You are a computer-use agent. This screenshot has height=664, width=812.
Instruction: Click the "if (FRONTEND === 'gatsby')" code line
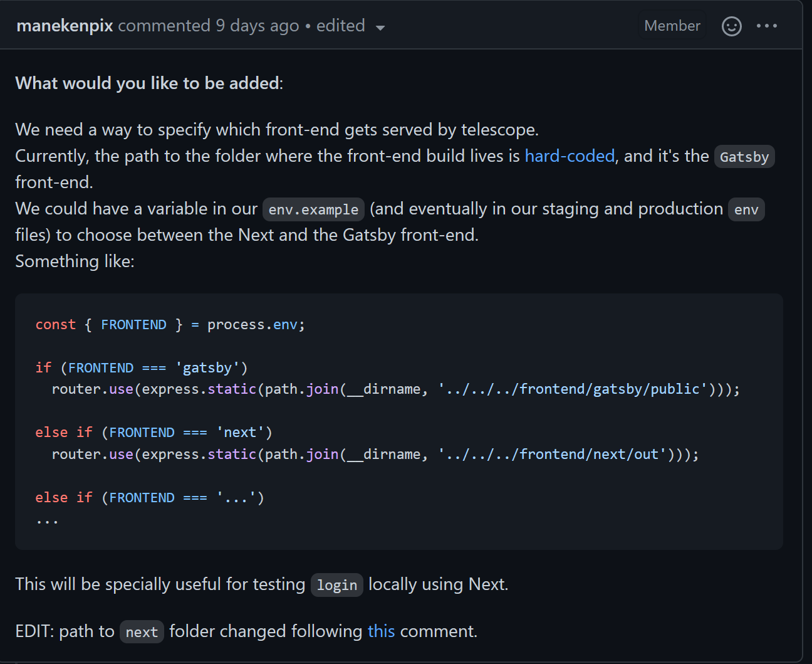[142, 367]
